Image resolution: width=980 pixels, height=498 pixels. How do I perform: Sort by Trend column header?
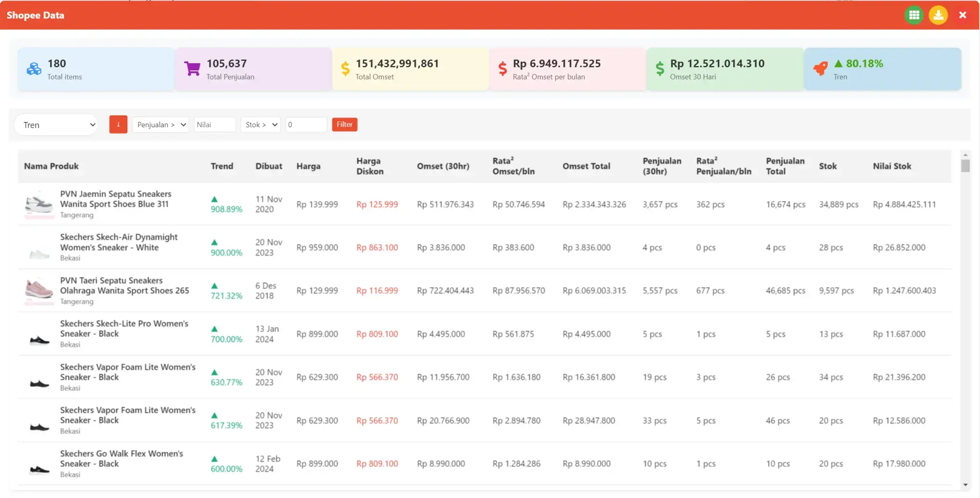(x=222, y=166)
